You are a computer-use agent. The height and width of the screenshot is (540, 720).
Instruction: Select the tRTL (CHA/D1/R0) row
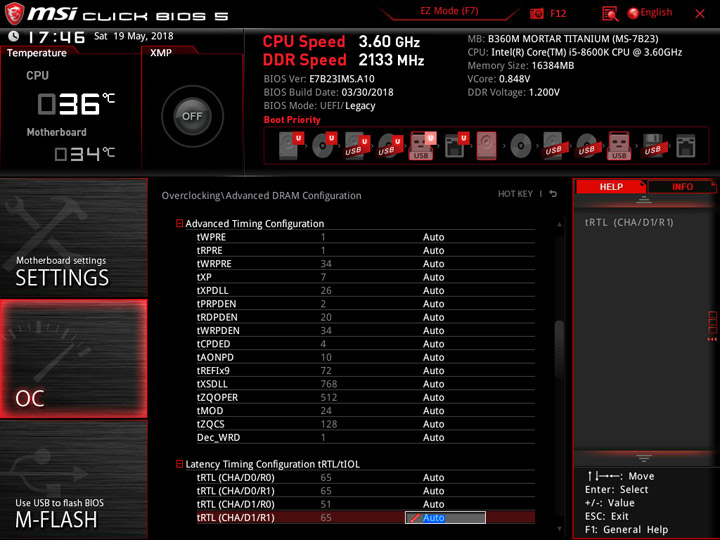[x=366, y=504]
